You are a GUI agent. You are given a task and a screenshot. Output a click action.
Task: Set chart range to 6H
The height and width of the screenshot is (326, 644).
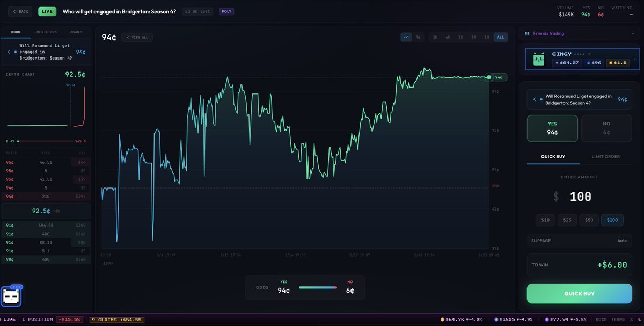448,37
